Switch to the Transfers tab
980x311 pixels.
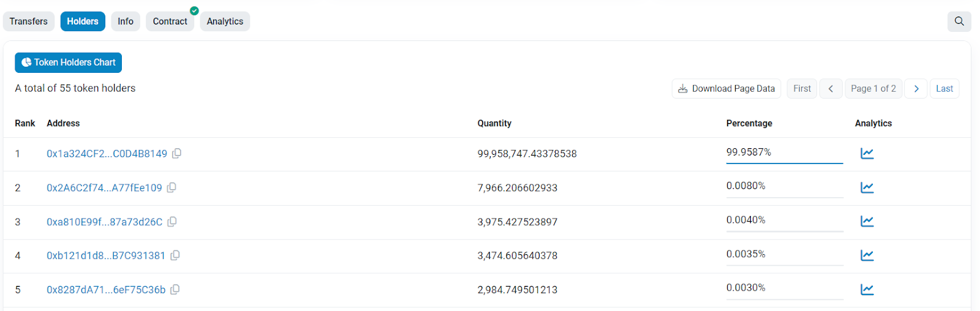tap(29, 21)
